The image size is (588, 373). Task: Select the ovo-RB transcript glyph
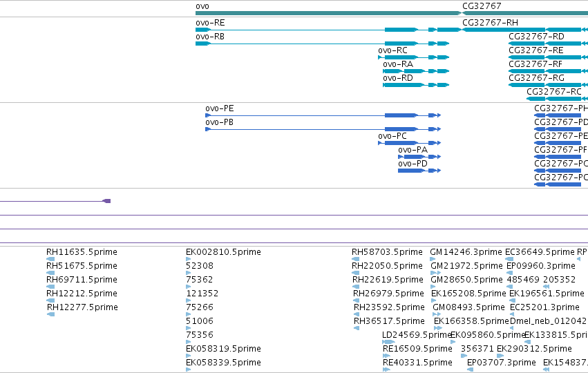pos(322,44)
